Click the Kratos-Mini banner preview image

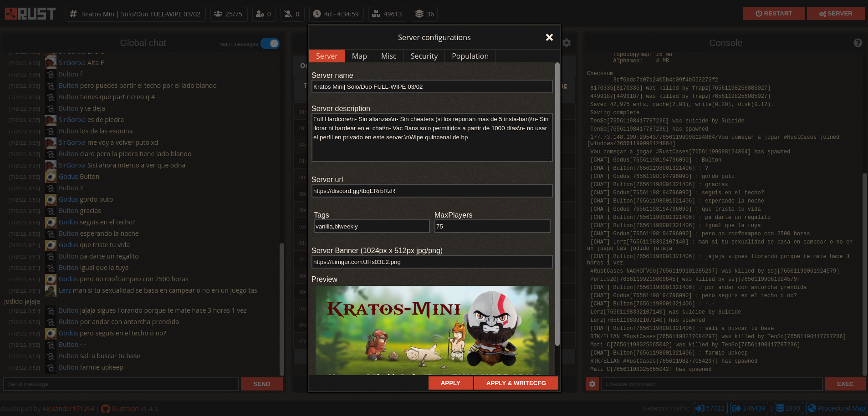click(432, 330)
